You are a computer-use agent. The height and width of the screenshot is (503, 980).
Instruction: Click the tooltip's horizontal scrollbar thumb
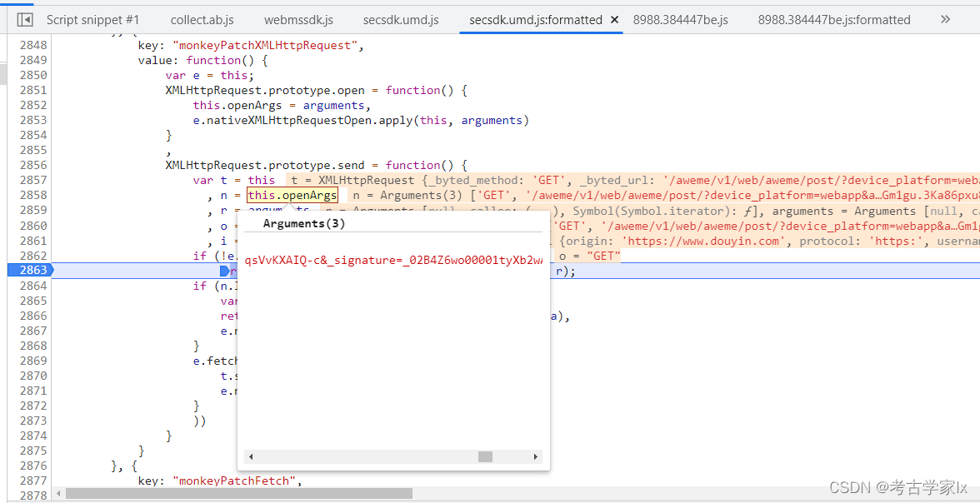pos(486,456)
